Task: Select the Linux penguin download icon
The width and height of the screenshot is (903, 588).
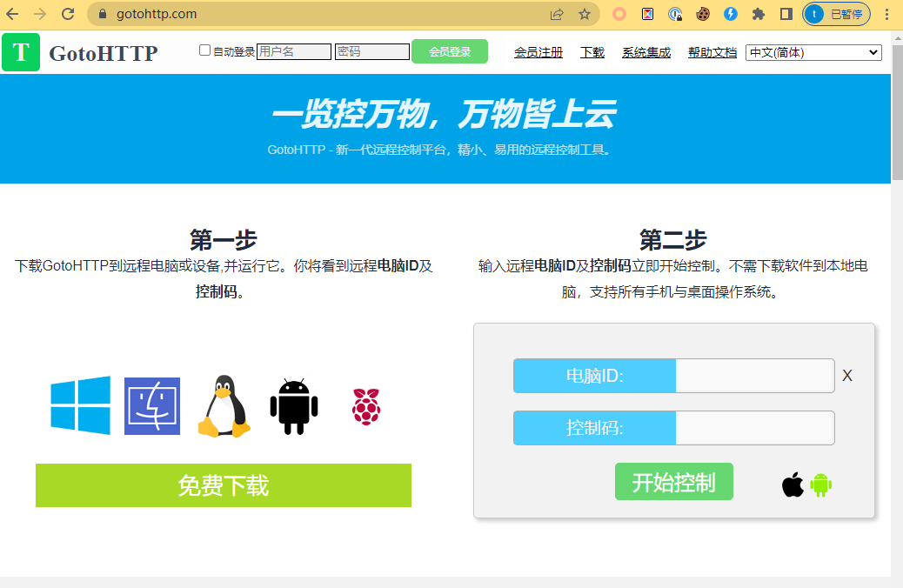Action: coord(224,406)
